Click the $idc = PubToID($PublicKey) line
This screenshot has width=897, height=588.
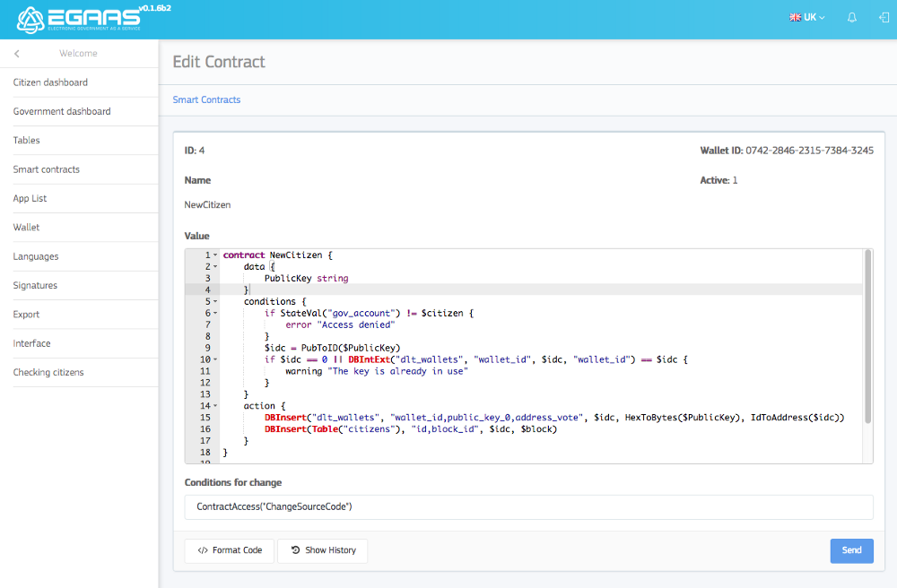coord(333,348)
